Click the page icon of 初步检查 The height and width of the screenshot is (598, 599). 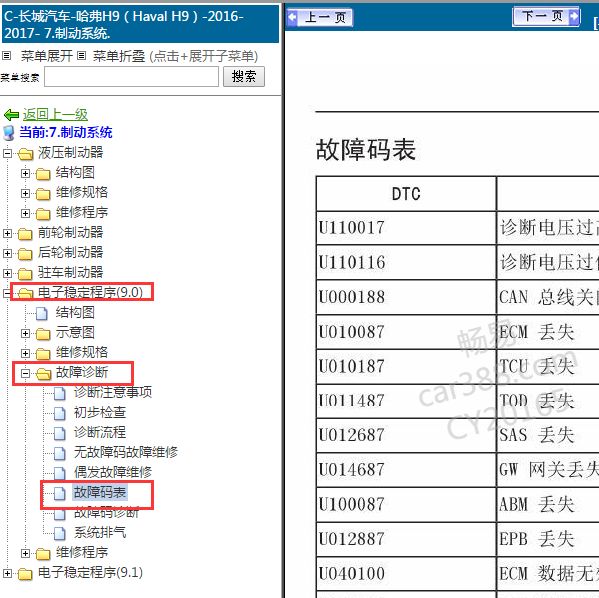[60, 413]
